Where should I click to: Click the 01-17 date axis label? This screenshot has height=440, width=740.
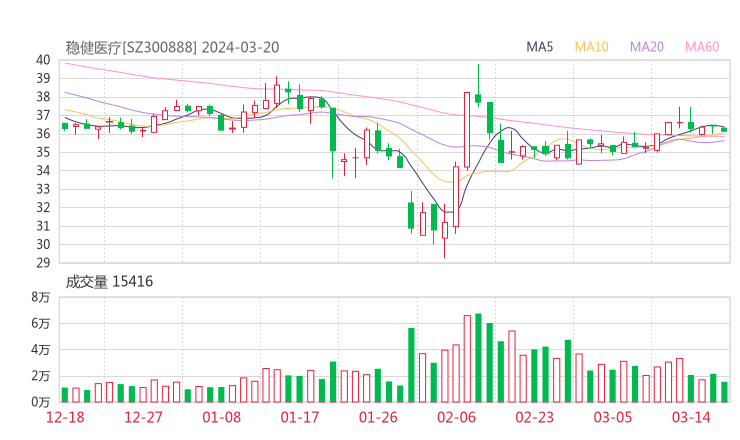pos(300,417)
